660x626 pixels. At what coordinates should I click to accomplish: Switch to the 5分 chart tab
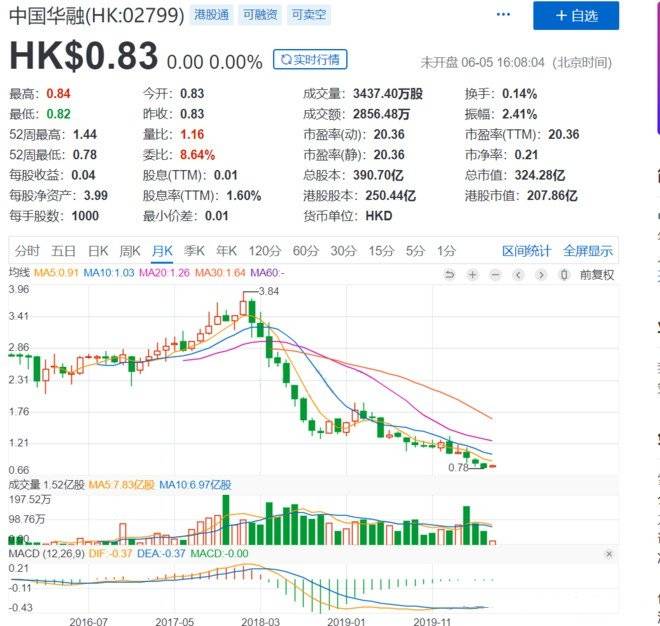[x=415, y=251]
